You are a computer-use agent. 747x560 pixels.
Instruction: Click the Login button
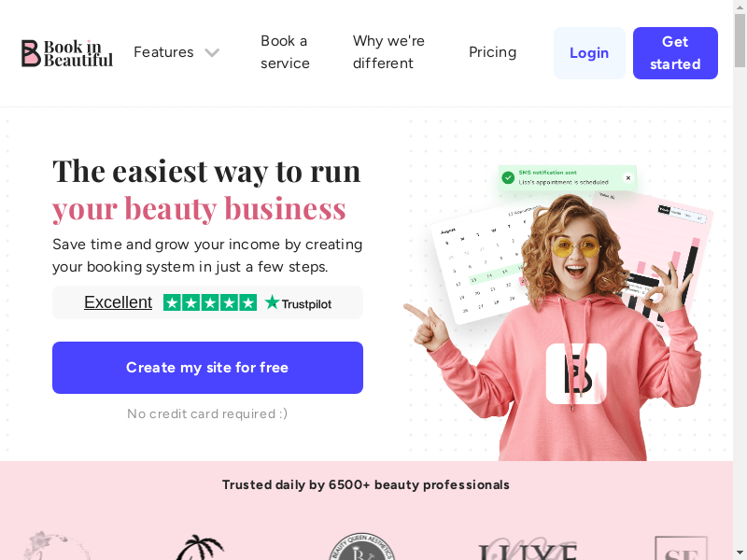coord(589,53)
